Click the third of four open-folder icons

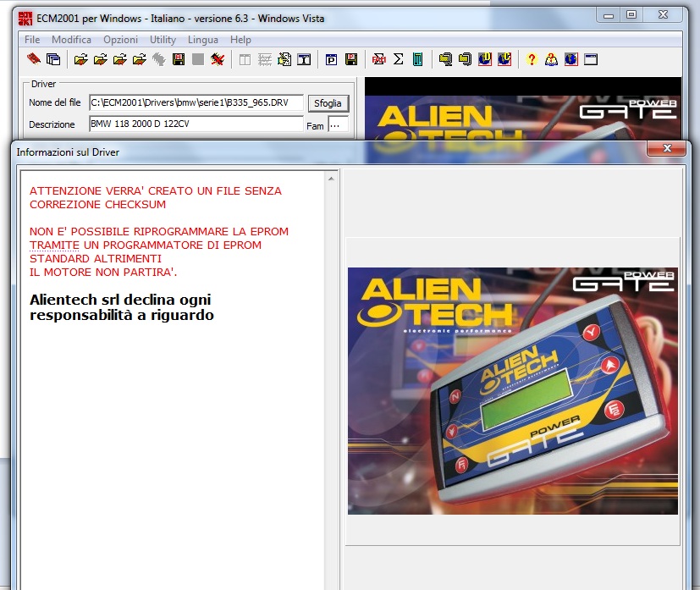point(120,59)
